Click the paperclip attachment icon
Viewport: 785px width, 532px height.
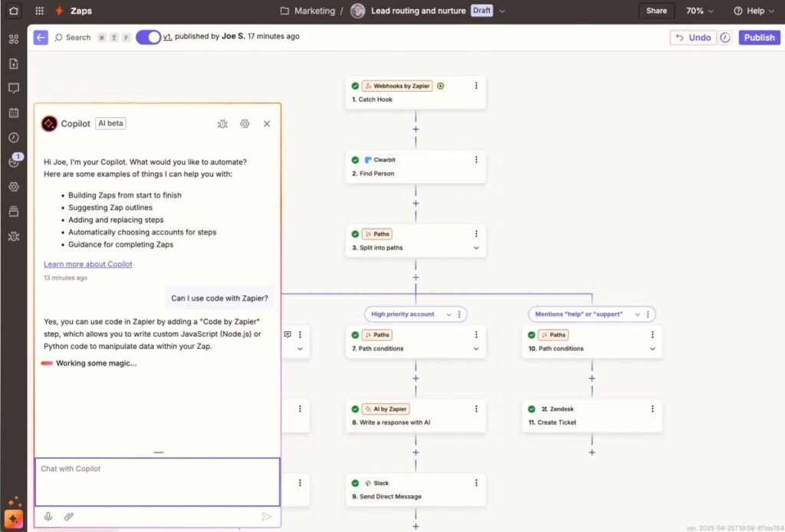pos(69,517)
